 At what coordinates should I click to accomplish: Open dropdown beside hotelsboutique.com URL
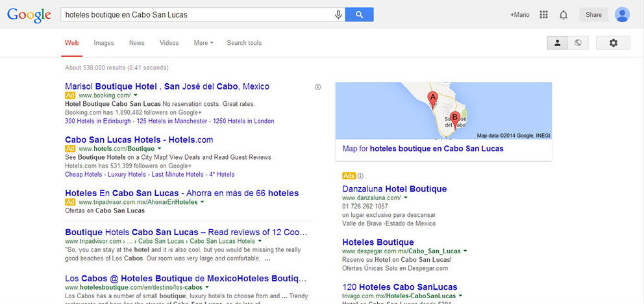207,287
